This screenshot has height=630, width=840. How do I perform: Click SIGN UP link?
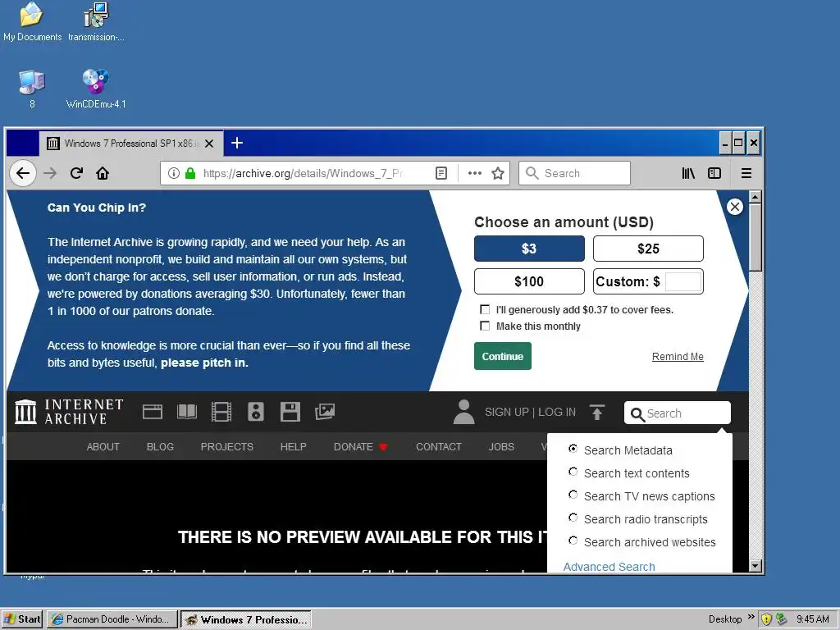click(x=506, y=412)
